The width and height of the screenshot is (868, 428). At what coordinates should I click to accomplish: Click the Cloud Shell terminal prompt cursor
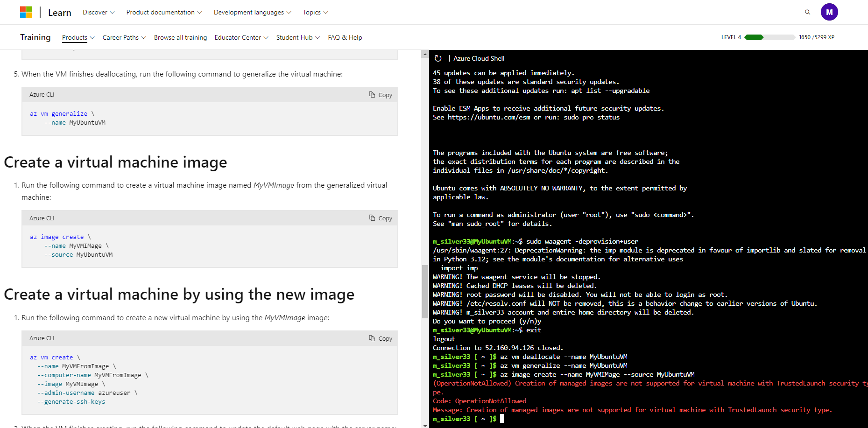(x=502, y=419)
